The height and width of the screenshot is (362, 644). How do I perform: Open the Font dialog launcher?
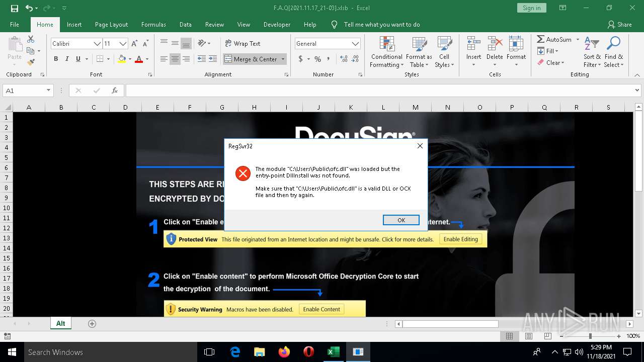coord(150,74)
